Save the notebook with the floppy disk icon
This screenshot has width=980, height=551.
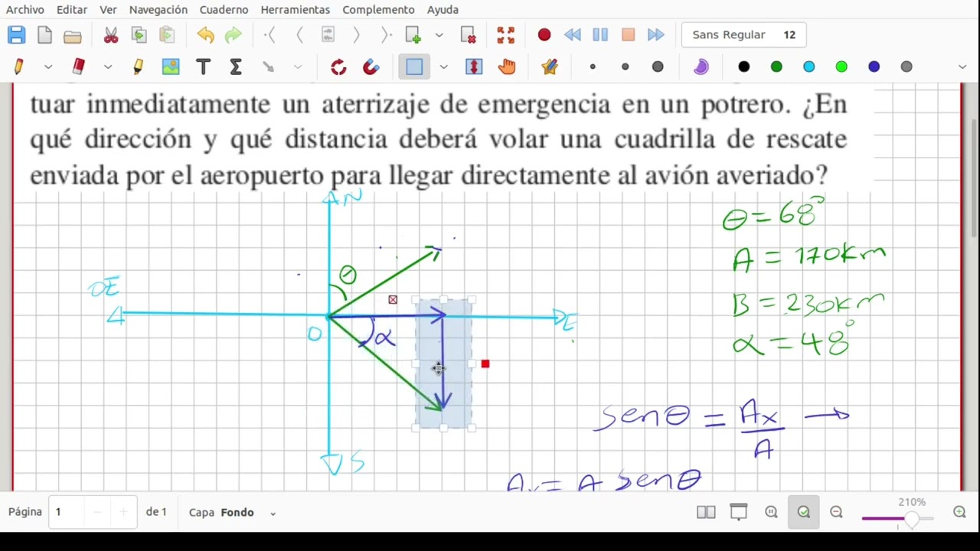16,34
